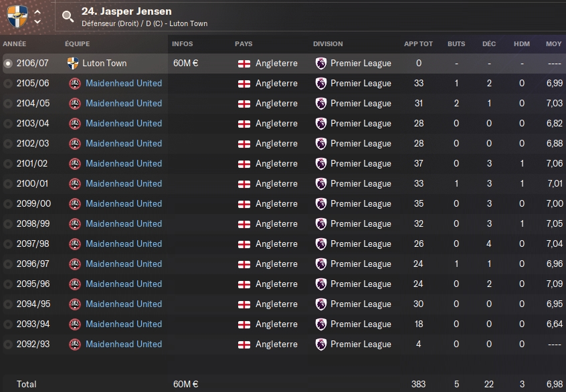Open the search magnifier icon
The image size is (566, 392).
68,16
